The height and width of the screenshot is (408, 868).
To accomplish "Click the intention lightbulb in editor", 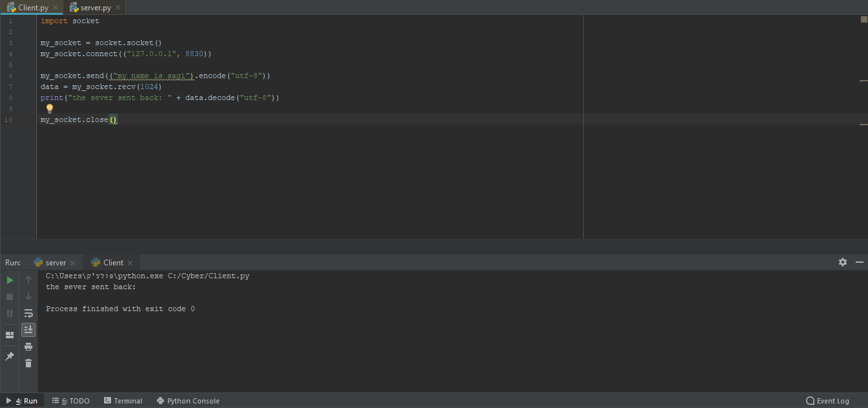I will 50,108.
